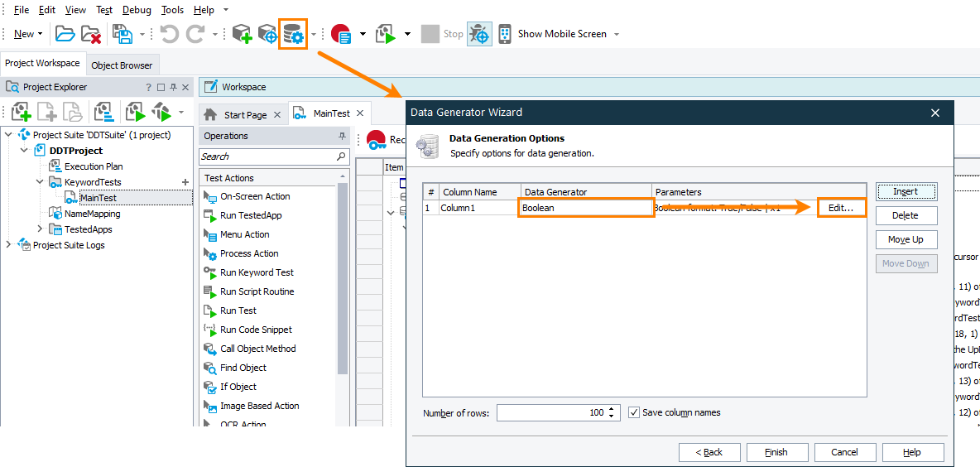Click the Open Project folder icon

click(x=65, y=34)
